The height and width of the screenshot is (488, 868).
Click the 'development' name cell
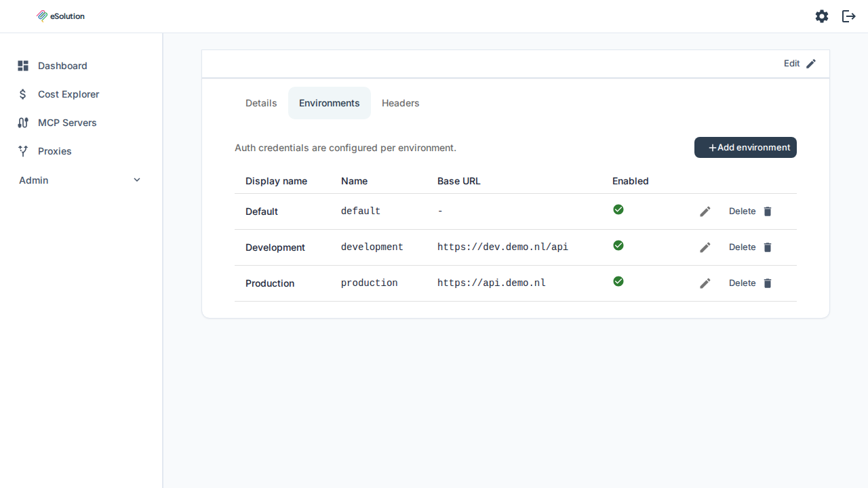372,247
